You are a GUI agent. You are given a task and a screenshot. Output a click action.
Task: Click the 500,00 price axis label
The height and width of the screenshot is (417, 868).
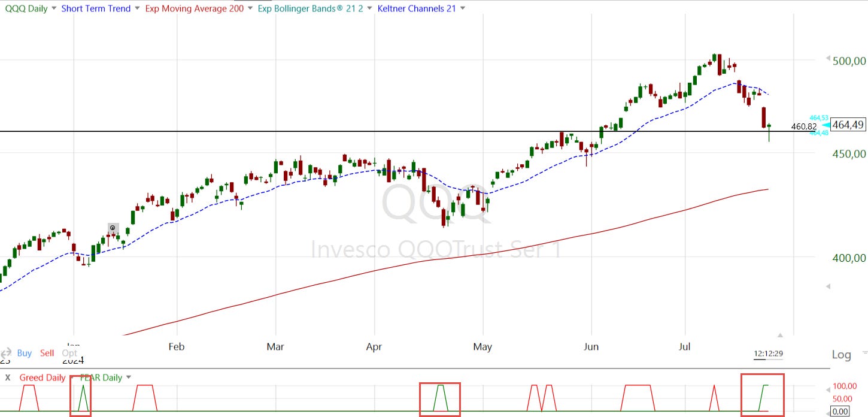point(850,61)
